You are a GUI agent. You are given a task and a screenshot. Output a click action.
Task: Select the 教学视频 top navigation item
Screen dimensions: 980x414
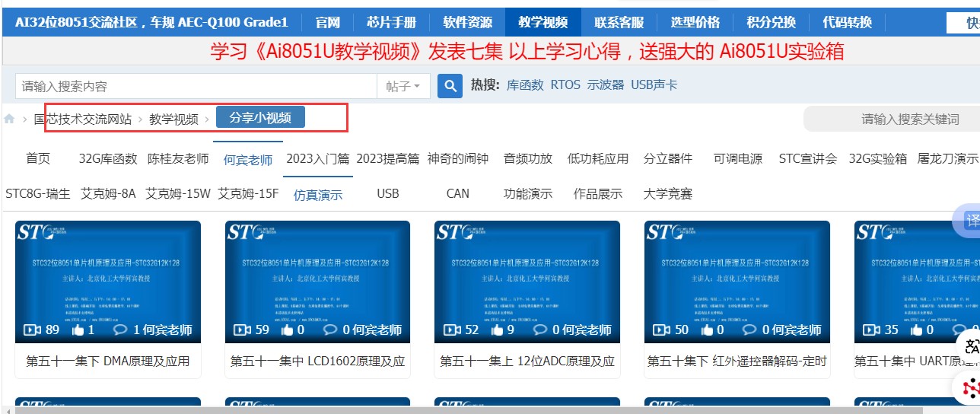tap(543, 22)
